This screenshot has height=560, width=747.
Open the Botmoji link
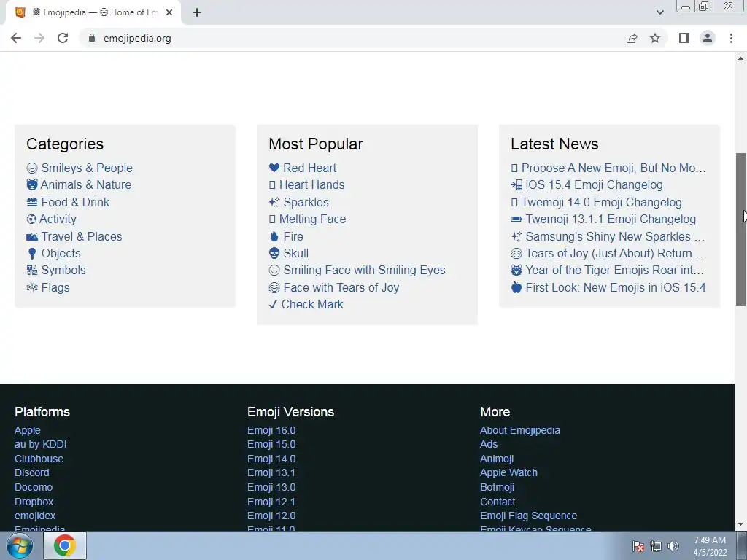coord(498,487)
